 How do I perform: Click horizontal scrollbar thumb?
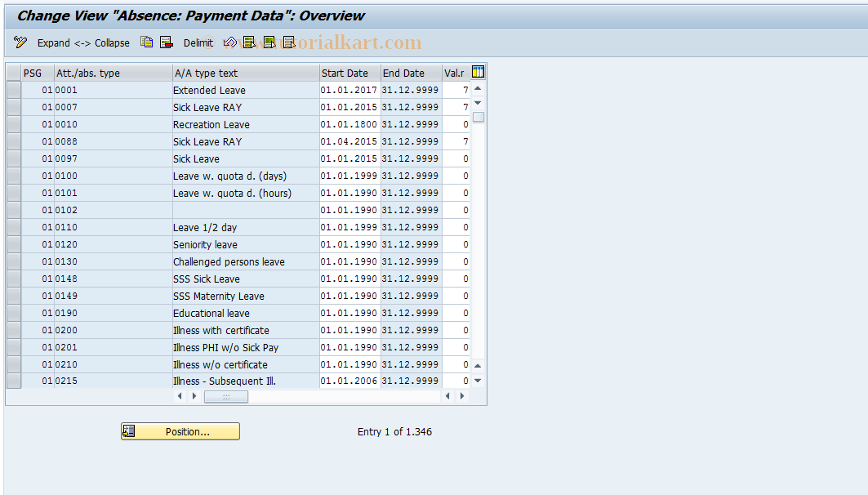[226, 396]
